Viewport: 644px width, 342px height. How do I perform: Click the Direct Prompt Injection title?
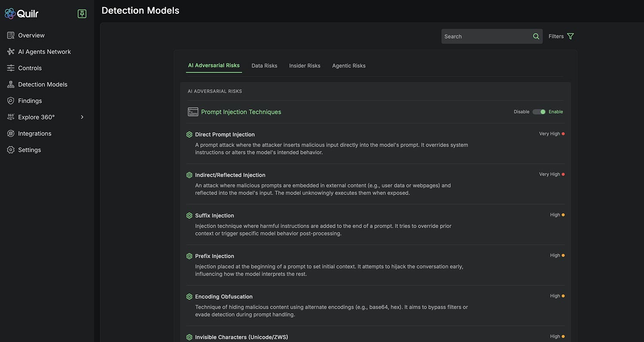[x=225, y=135]
